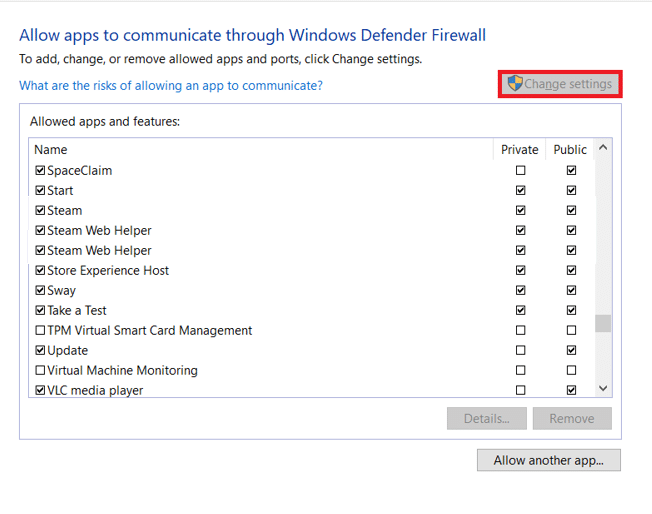Click the vertical scrollbar thumb
This screenshot has height=514, width=652.
coord(603,323)
